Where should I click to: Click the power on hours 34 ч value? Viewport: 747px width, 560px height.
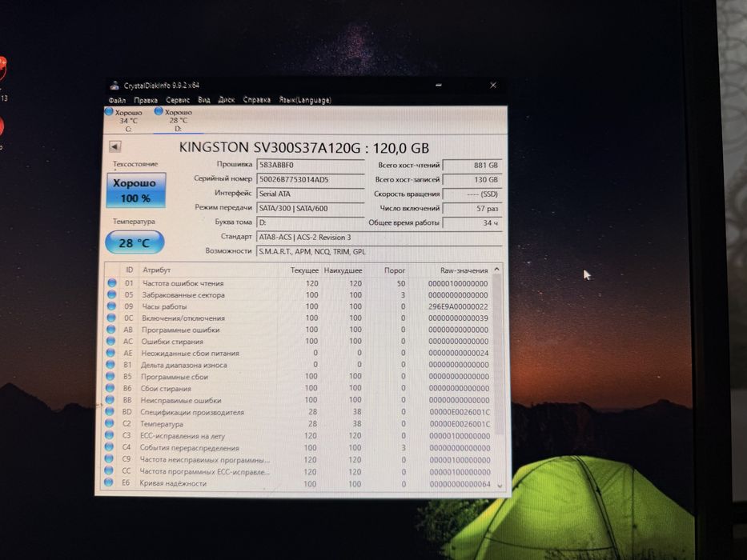(x=472, y=223)
